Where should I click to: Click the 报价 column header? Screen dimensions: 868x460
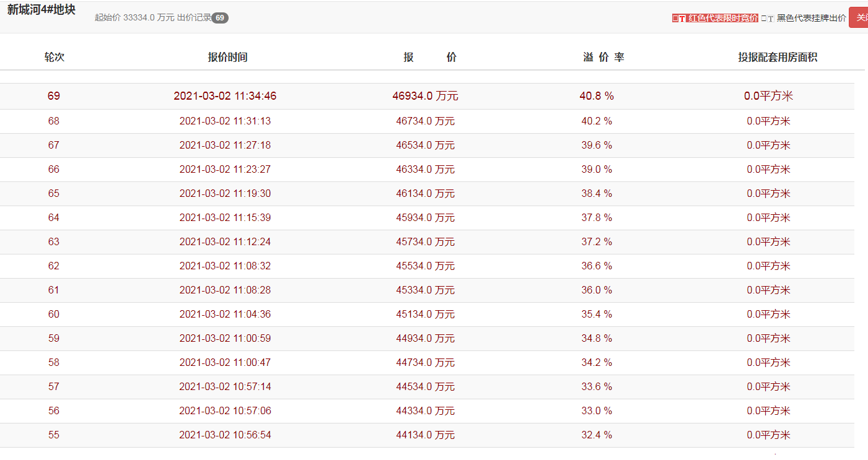(x=430, y=57)
